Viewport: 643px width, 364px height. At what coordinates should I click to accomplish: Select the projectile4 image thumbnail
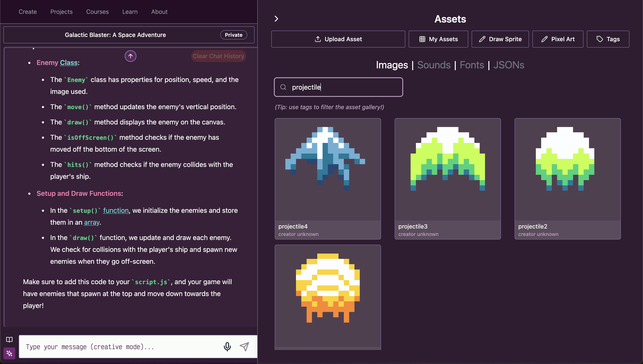coord(327,169)
